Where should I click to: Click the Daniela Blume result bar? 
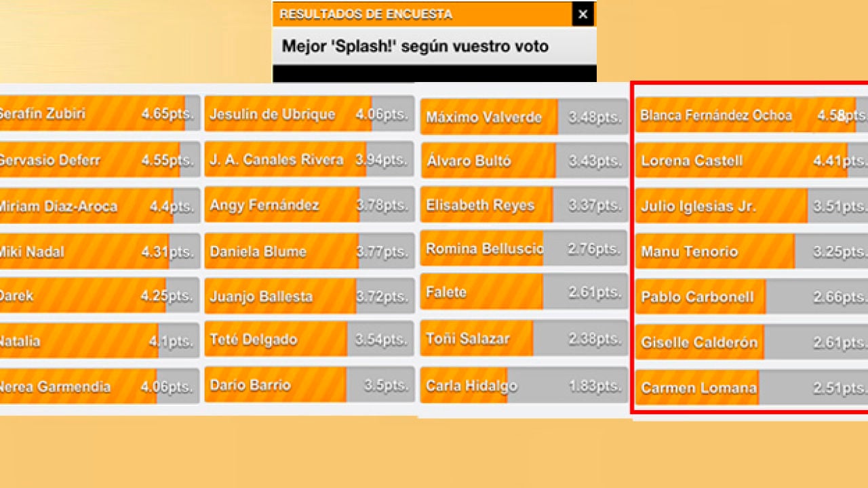309,251
